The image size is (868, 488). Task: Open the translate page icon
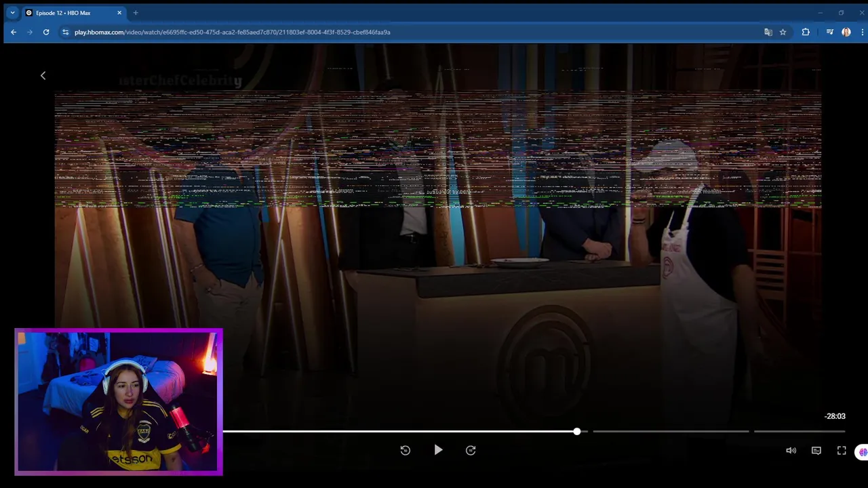click(768, 32)
